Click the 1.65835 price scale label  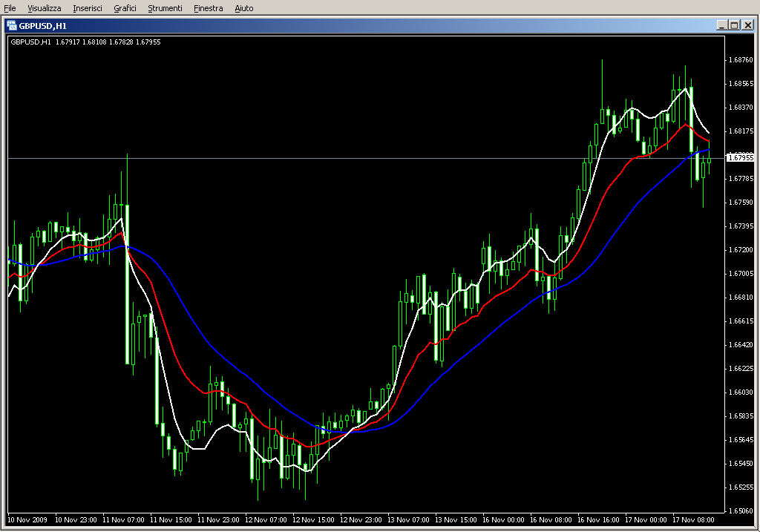(741, 416)
